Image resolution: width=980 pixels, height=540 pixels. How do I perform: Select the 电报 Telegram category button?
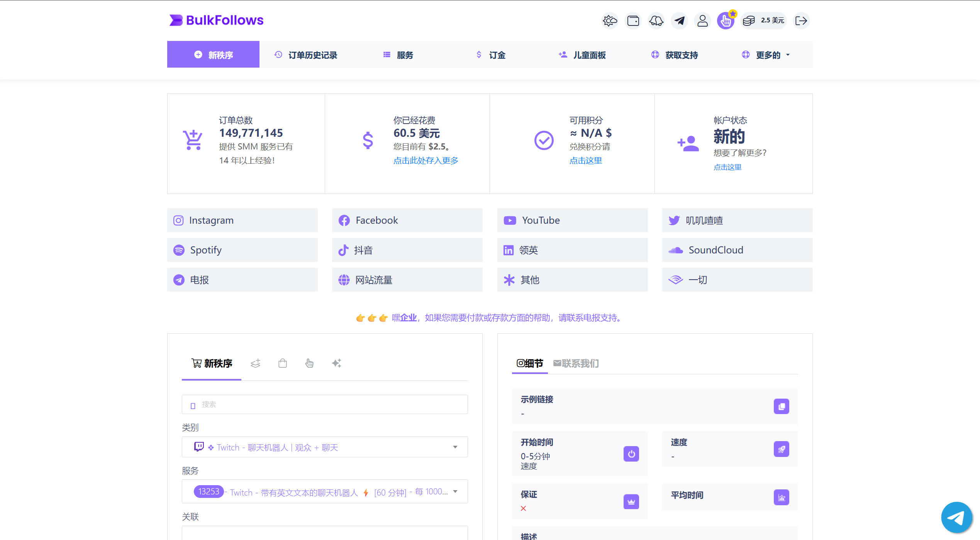(x=242, y=280)
